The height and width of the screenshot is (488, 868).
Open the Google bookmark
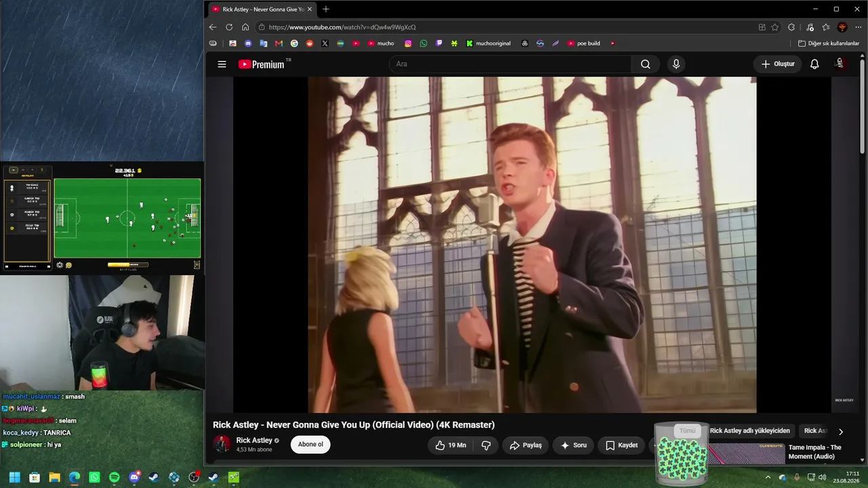(294, 43)
